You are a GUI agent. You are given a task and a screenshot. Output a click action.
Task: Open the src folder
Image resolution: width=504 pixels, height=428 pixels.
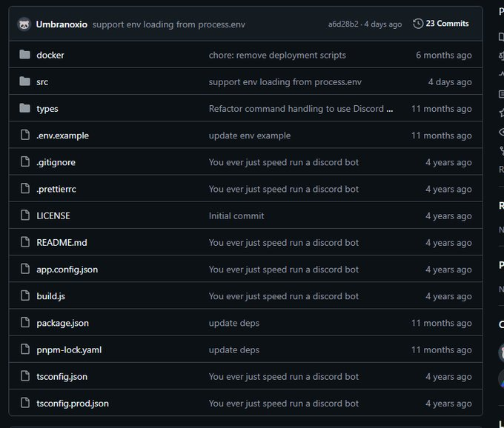point(42,82)
